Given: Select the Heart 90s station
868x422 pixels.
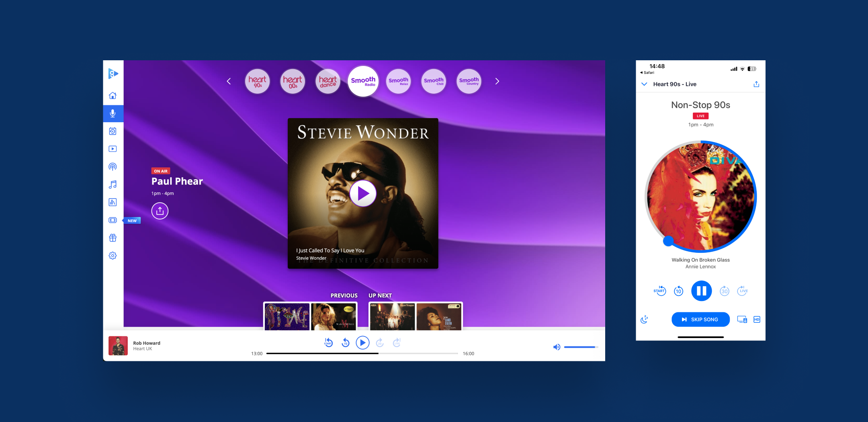Looking at the screenshot, I should pos(257,81).
